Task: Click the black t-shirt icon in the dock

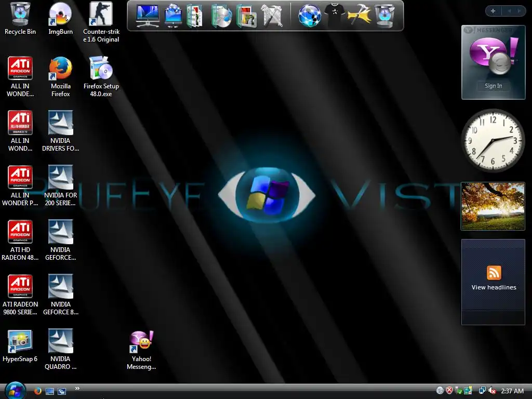Action: (x=335, y=15)
